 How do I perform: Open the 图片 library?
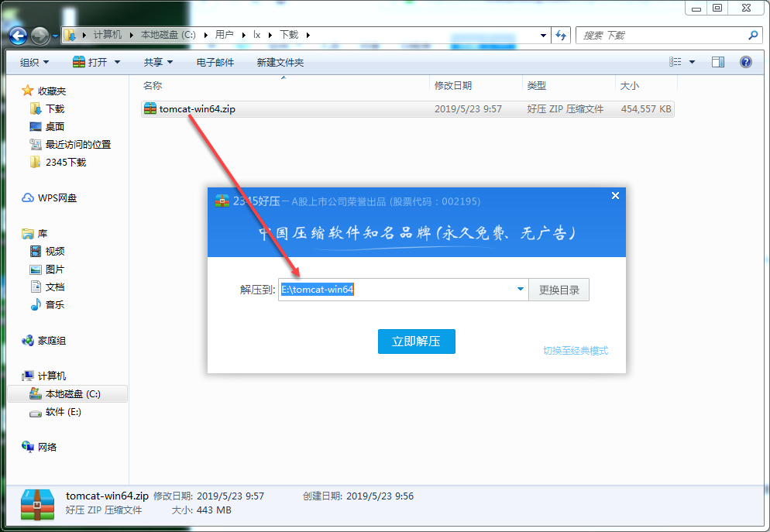(x=55, y=269)
